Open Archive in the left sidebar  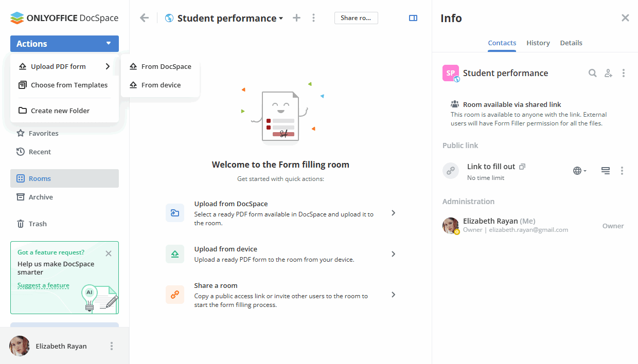(41, 197)
